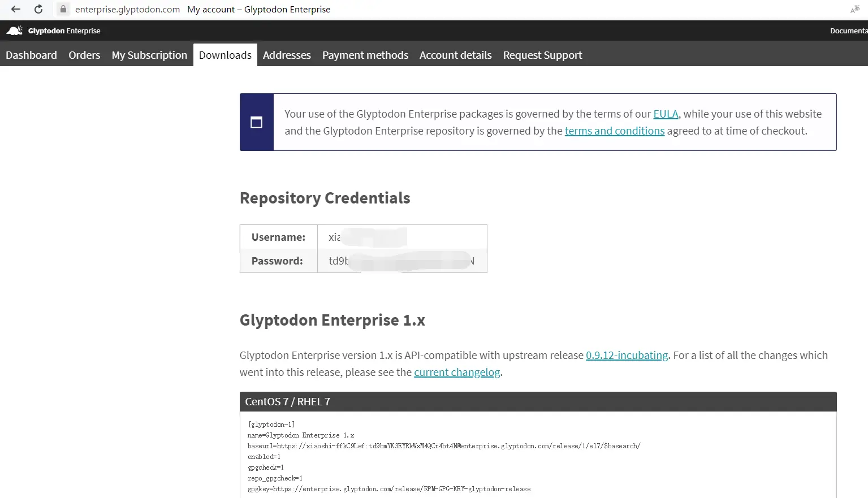
Task: Click the enabled=1 config line
Action: (264, 456)
